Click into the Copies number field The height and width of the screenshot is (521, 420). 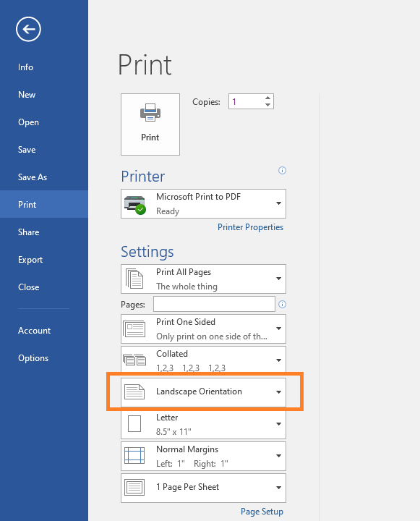tap(246, 101)
